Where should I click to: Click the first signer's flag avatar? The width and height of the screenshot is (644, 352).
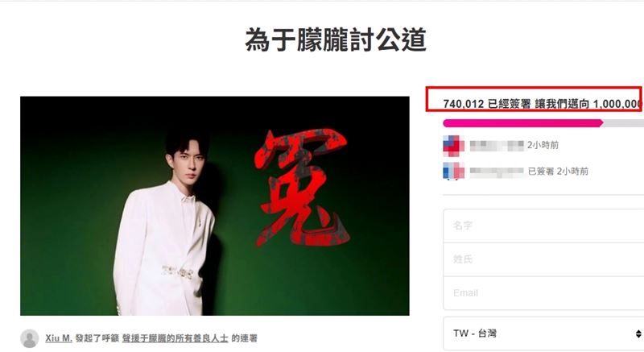point(453,146)
